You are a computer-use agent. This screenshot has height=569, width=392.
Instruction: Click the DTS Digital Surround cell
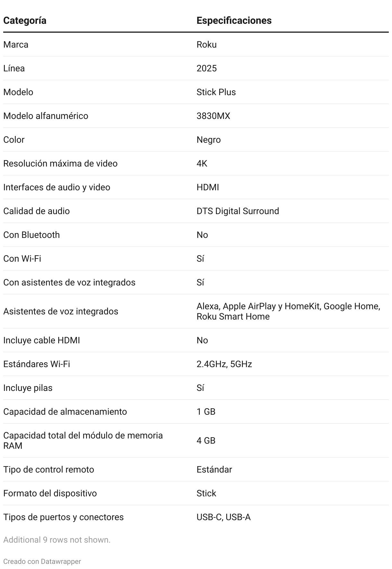click(238, 211)
